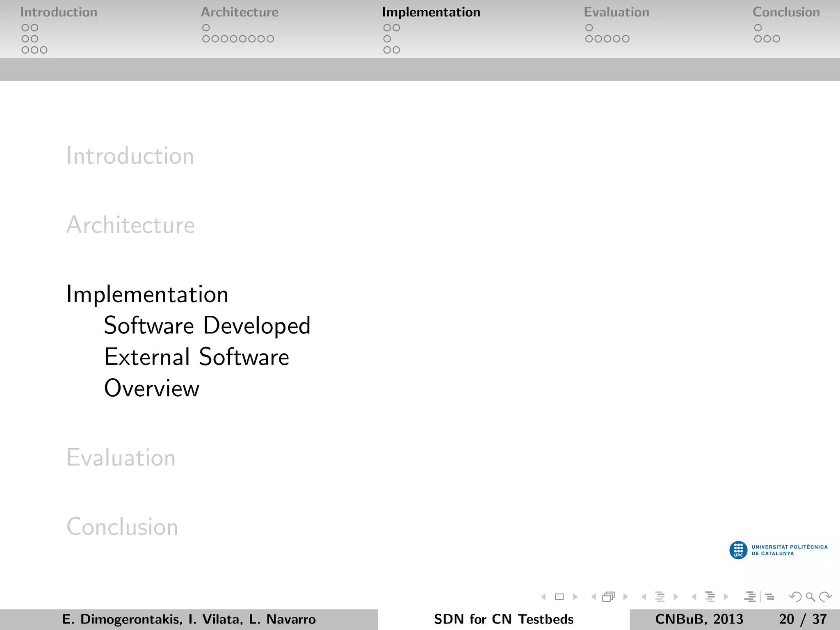Click the lone top-row circle under Conclusion header

(758, 27)
